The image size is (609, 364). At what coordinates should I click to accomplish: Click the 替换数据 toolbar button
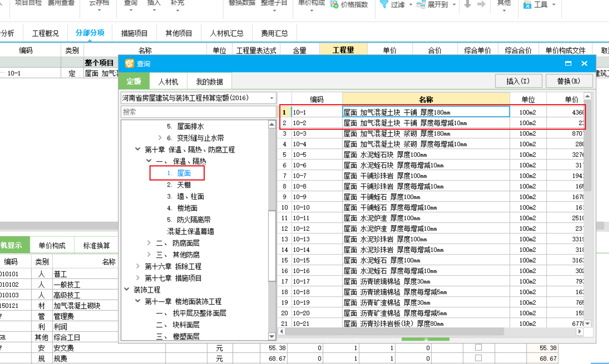click(242, 3)
